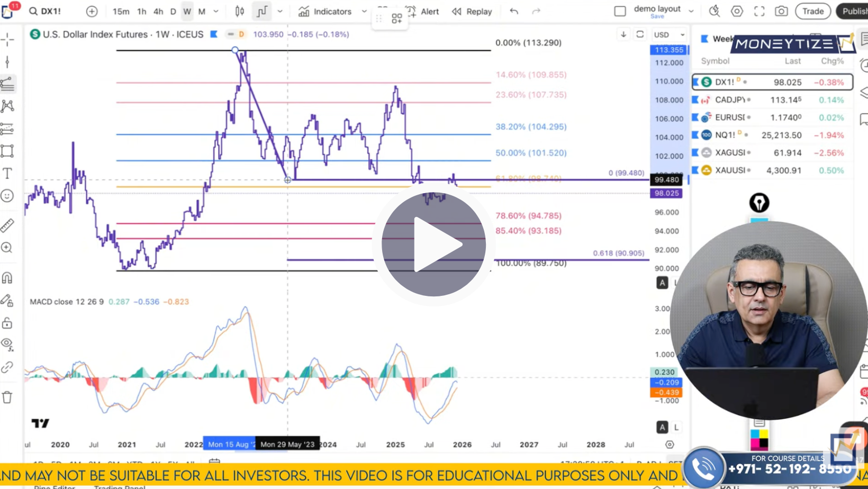Click the Replay button

[472, 11]
